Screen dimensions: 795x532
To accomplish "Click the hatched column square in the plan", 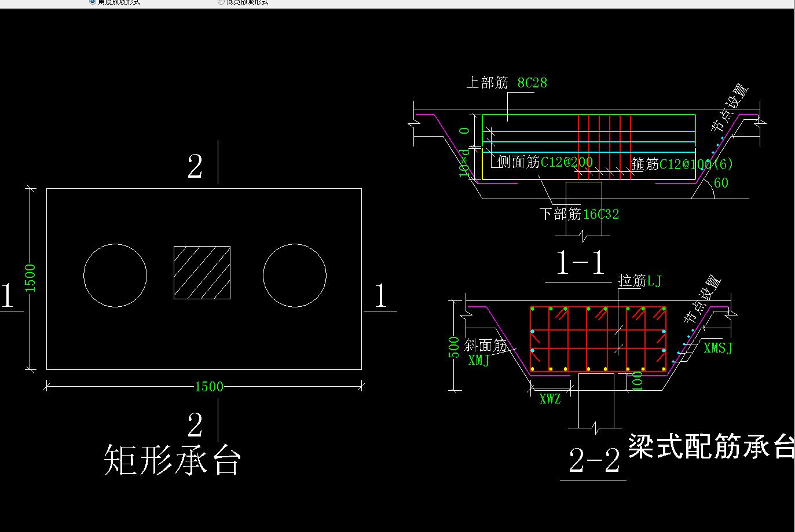I will click(x=202, y=273).
